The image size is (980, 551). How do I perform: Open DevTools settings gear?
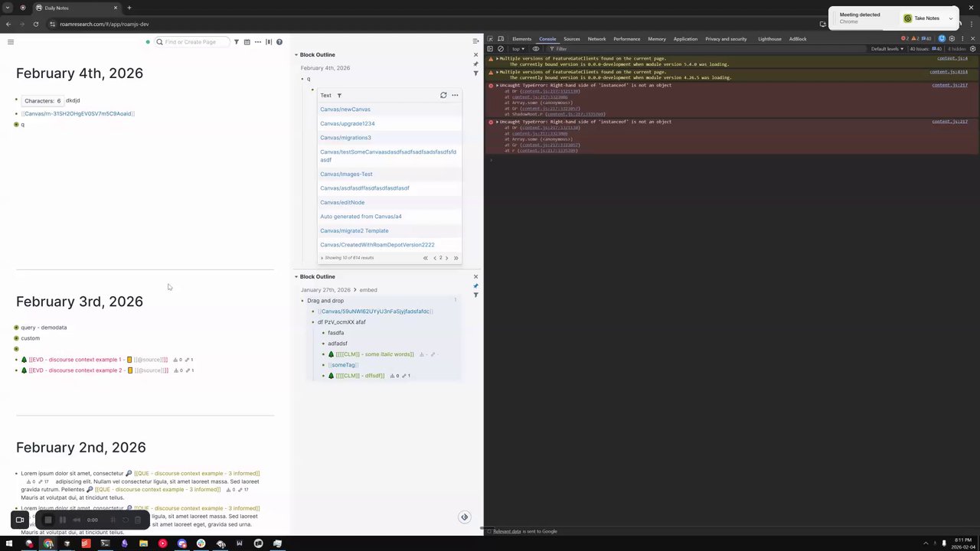point(952,39)
